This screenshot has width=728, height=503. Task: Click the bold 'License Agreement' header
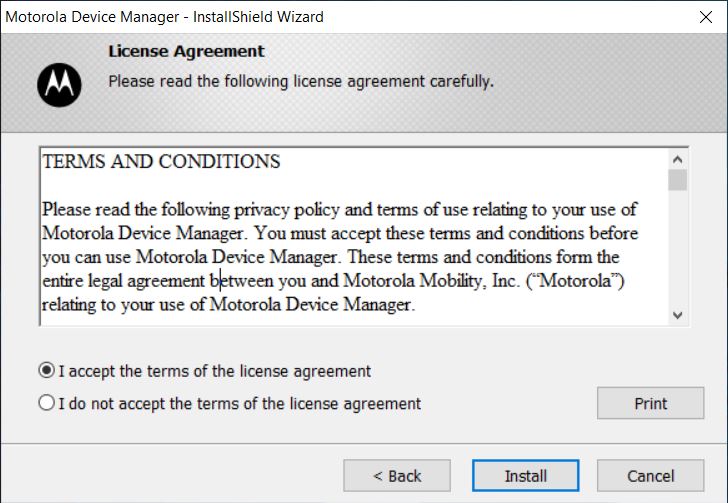186,51
